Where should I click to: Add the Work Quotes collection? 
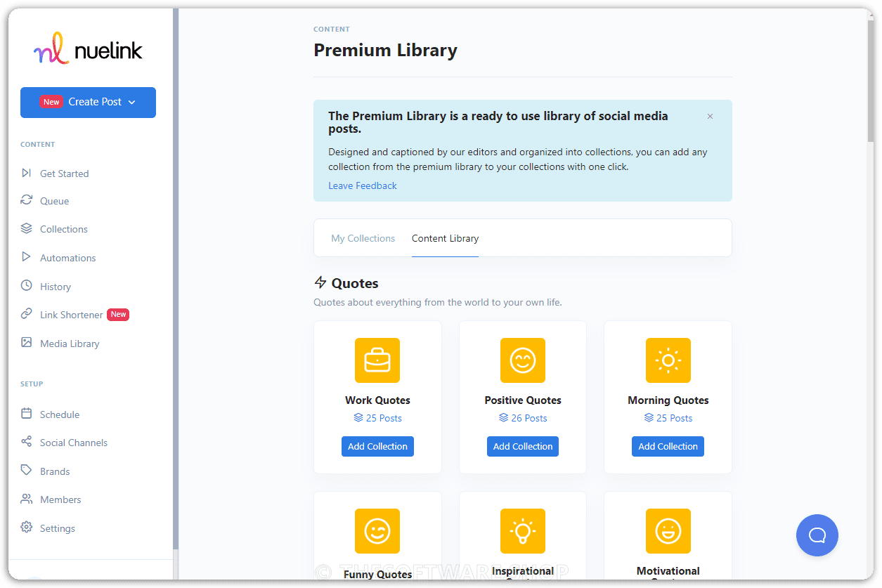coord(377,446)
